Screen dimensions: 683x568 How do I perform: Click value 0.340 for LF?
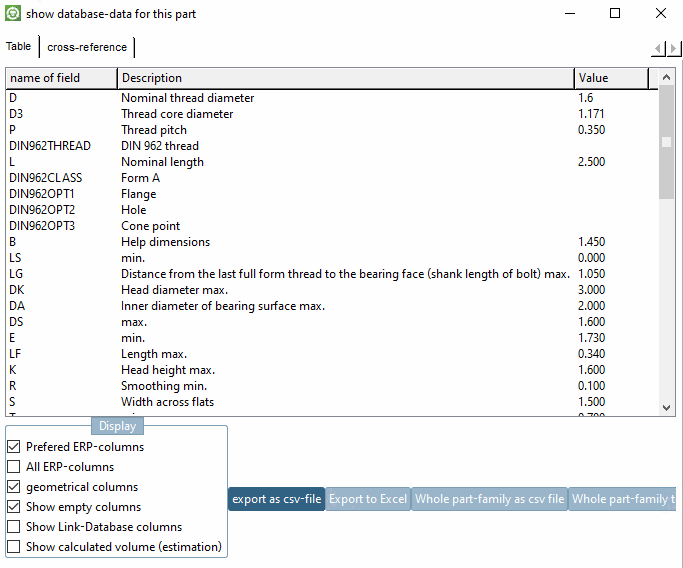click(x=591, y=354)
